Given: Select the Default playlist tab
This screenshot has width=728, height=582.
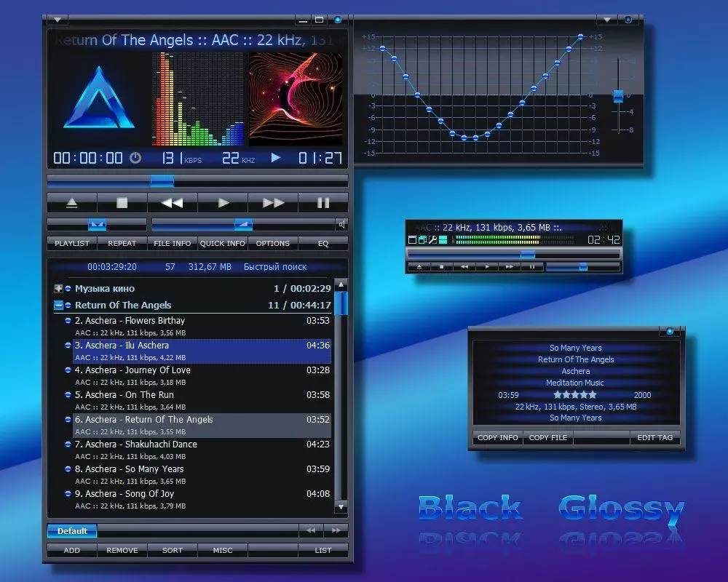Looking at the screenshot, I should click(72, 531).
